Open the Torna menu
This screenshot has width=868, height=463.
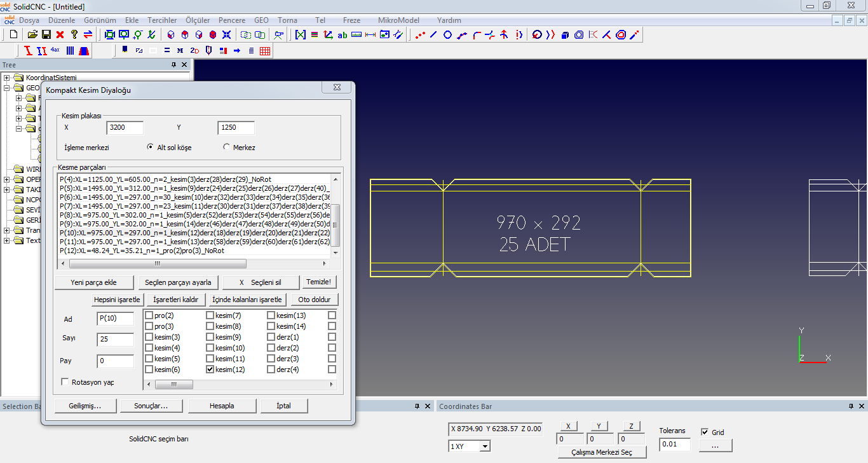coord(287,20)
